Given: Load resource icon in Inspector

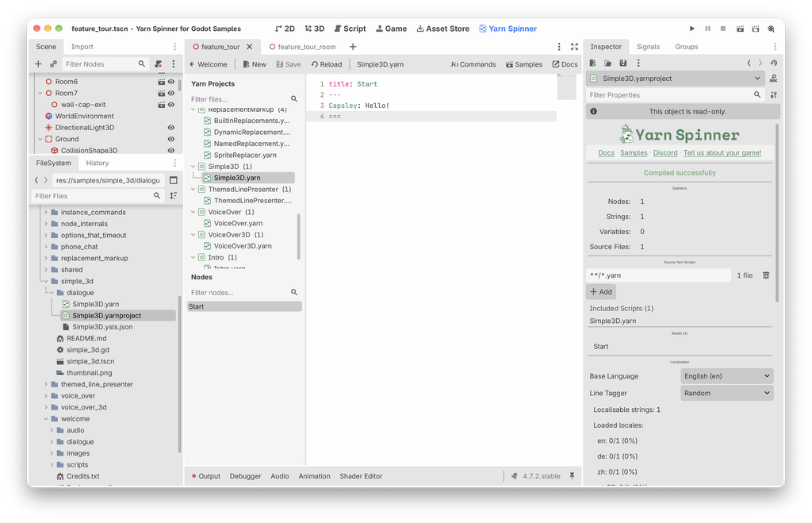Looking at the screenshot, I should click(608, 63).
